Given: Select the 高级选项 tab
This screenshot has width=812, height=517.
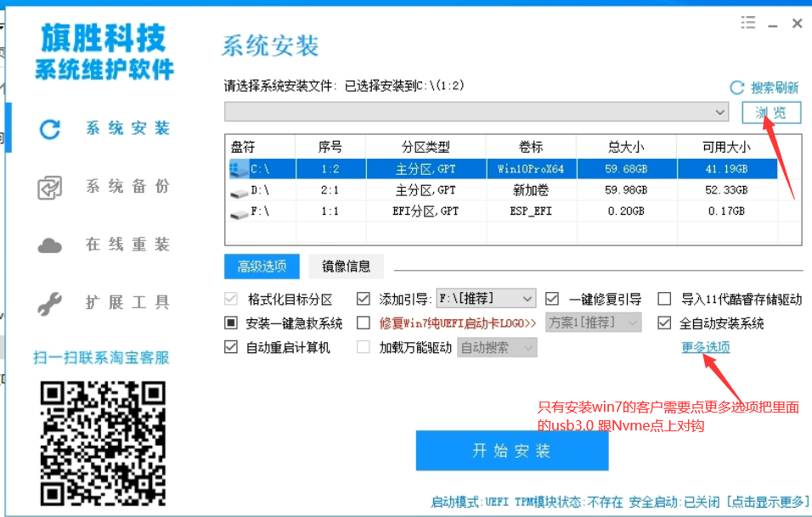Looking at the screenshot, I should coord(262,266).
